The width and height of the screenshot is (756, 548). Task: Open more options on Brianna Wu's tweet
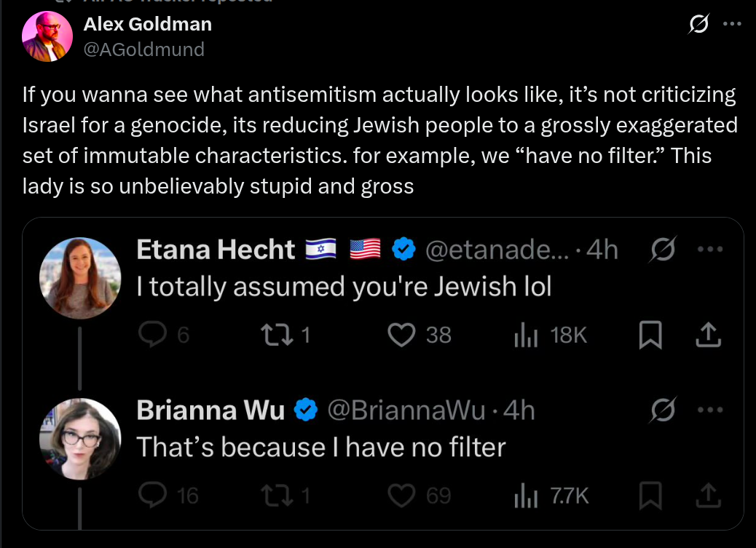(708, 410)
